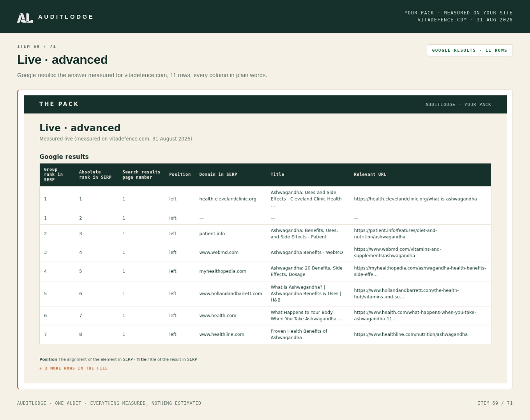Click the 'THE PACK' banner title

click(59, 104)
